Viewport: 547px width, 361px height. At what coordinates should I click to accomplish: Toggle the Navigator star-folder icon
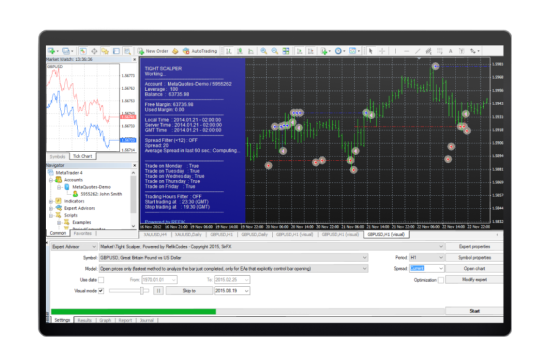[105, 51]
